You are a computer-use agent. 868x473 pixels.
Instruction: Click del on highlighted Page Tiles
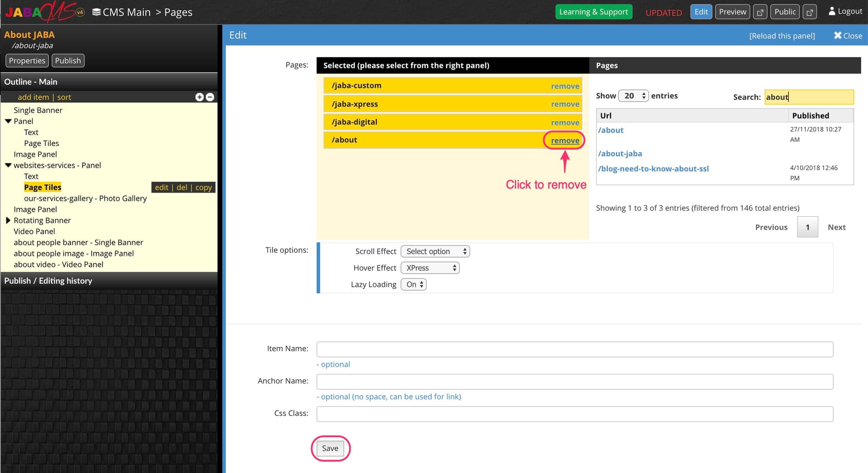tap(182, 188)
